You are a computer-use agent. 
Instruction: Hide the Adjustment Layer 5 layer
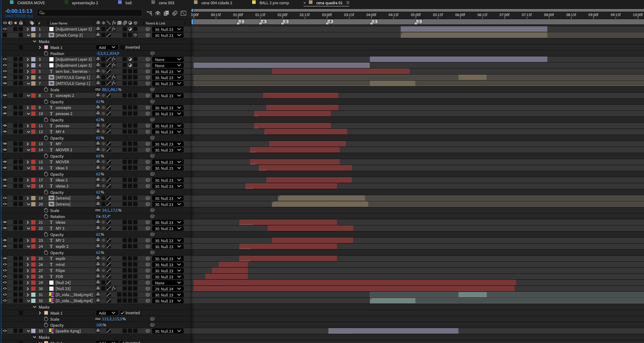pyautogui.click(x=5, y=29)
